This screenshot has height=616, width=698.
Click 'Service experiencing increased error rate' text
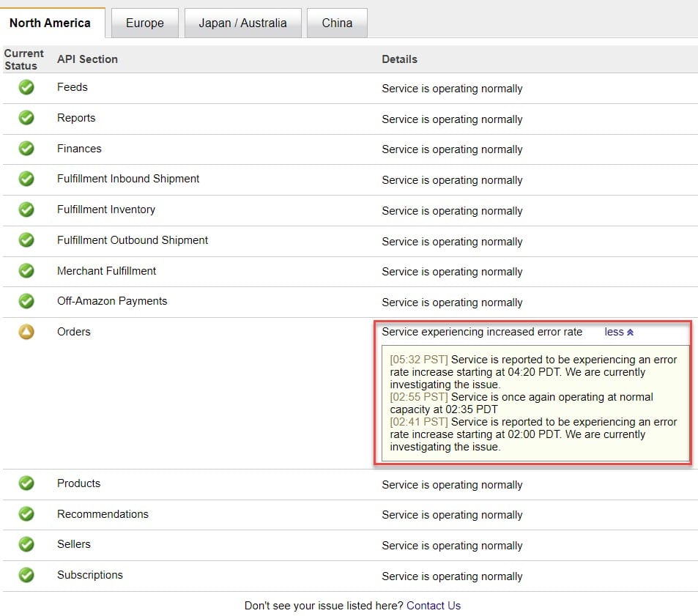482,332
